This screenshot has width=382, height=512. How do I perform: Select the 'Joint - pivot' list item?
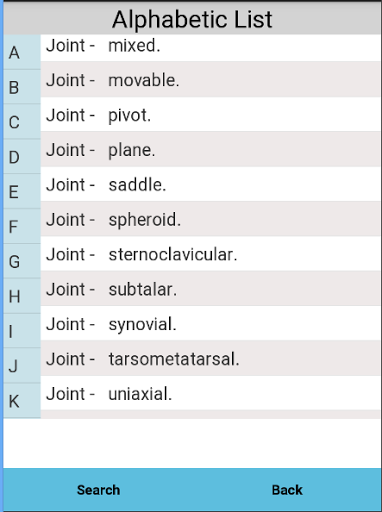coord(211,115)
